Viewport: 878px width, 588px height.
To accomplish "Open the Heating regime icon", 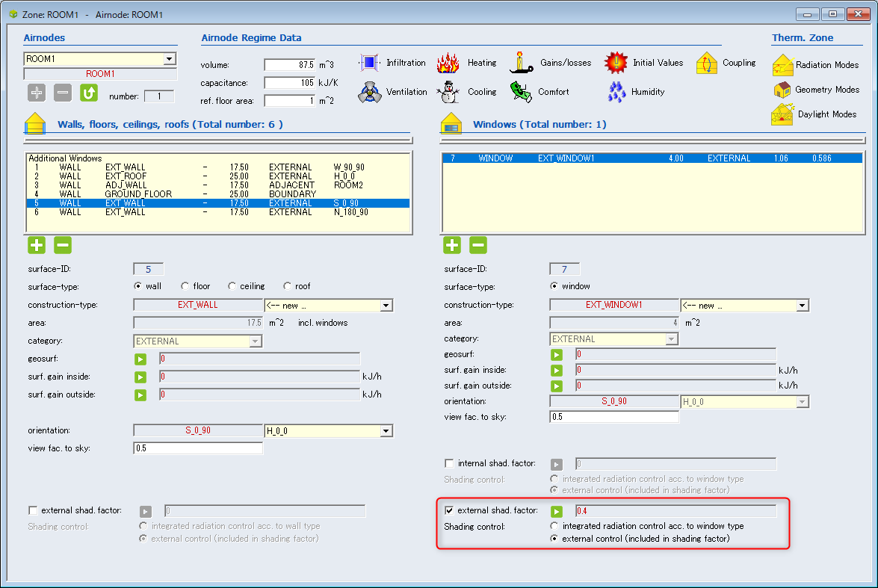I will [x=448, y=63].
